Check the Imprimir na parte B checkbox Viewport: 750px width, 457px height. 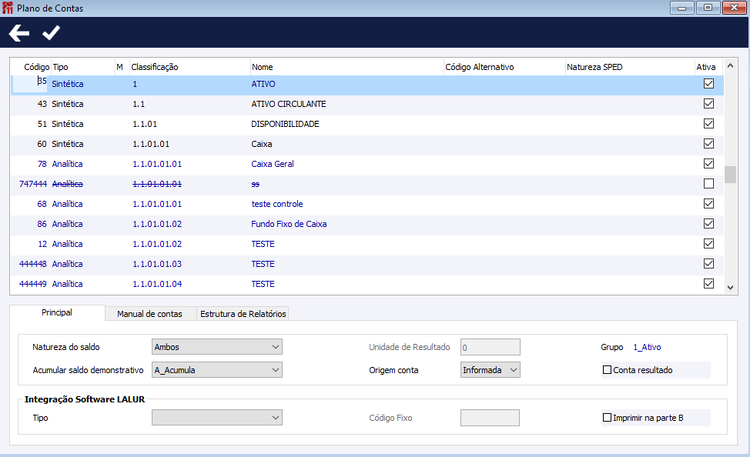607,418
